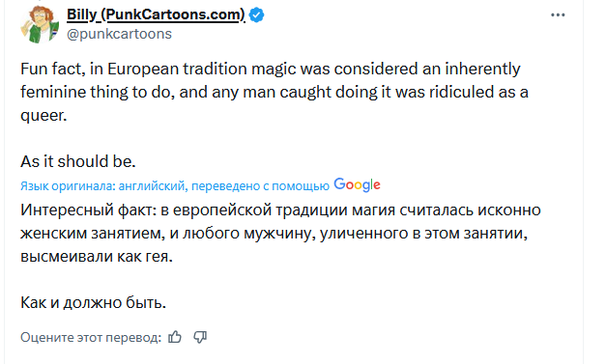
Task: Click the 'женским занятием' translated line
Action: pos(274,234)
